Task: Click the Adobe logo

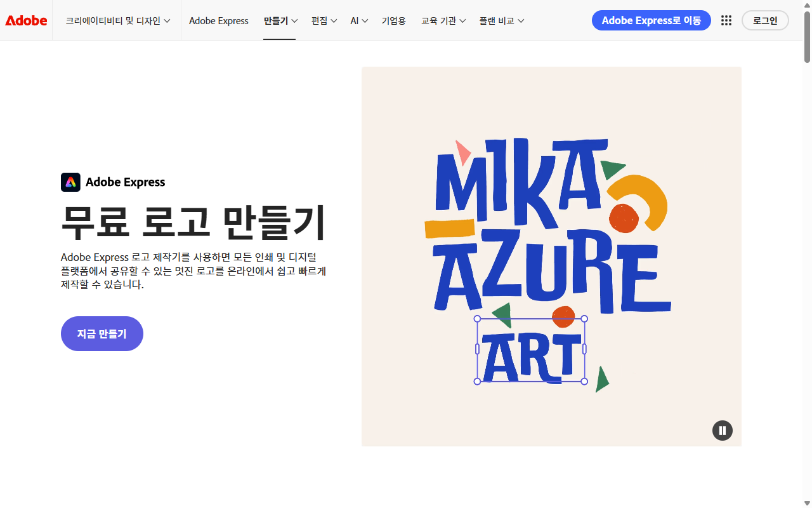Action: point(26,20)
